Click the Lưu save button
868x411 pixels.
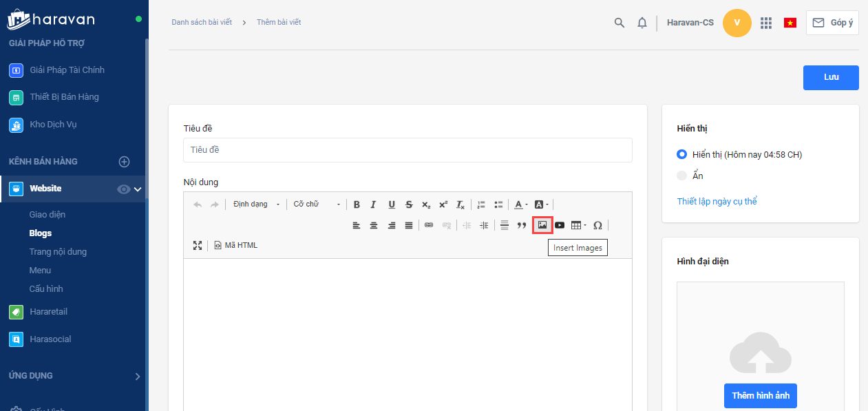pos(831,78)
